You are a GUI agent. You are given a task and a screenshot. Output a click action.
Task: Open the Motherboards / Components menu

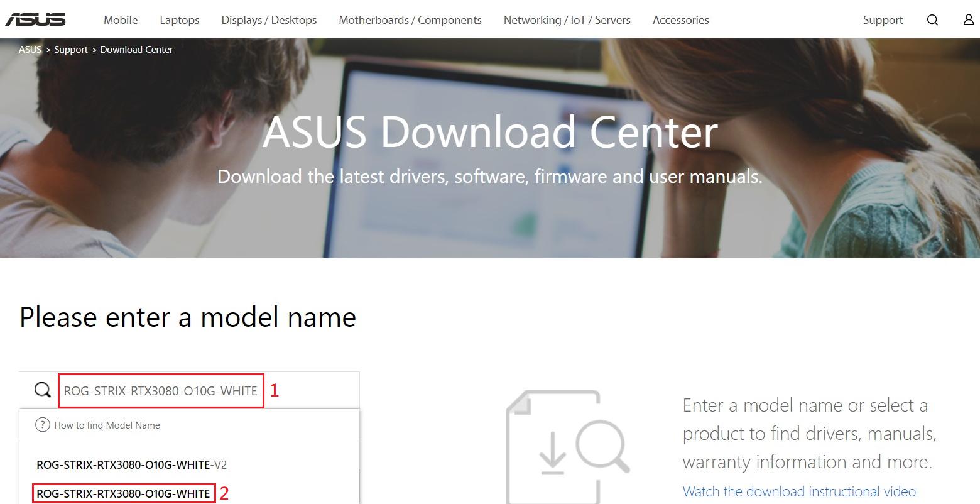[x=410, y=20]
